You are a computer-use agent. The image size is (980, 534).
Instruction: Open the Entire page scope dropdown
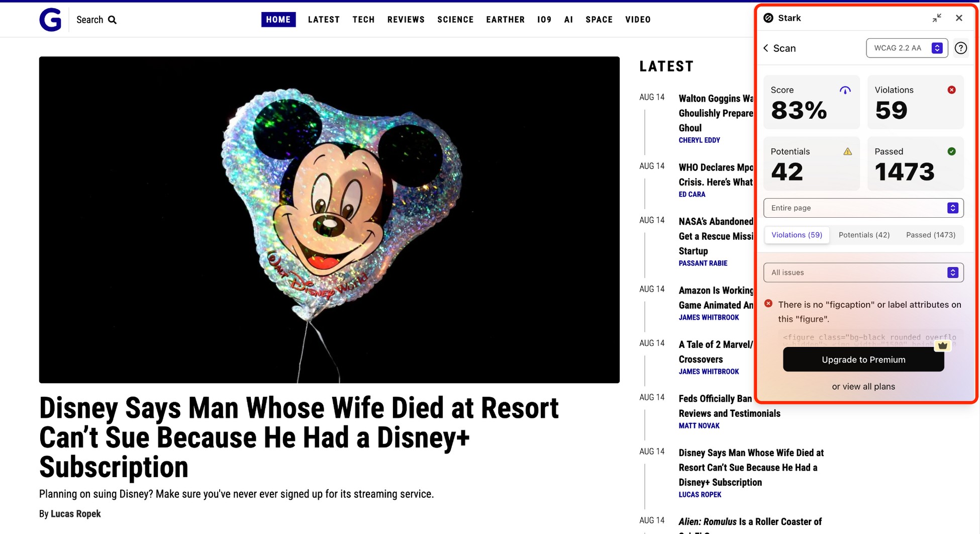click(x=863, y=208)
